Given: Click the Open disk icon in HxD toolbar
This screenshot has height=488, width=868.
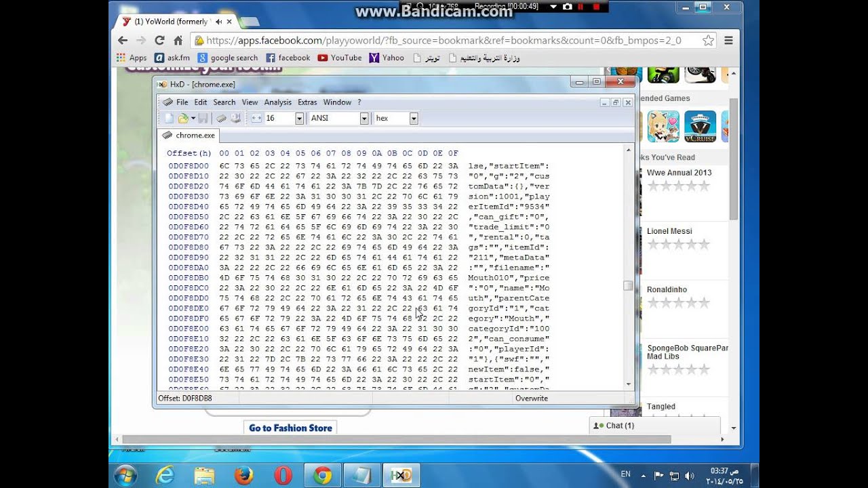Looking at the screenshot, I should point(235,118).
